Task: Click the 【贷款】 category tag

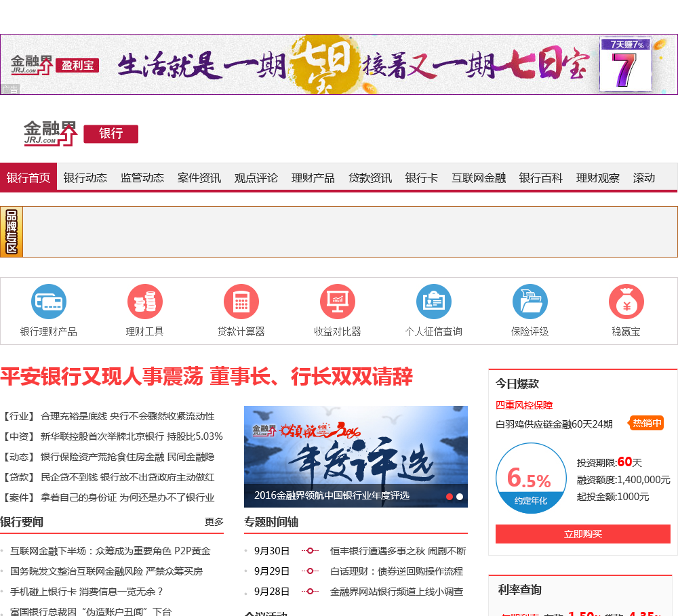Action: [x=18, y=477]
